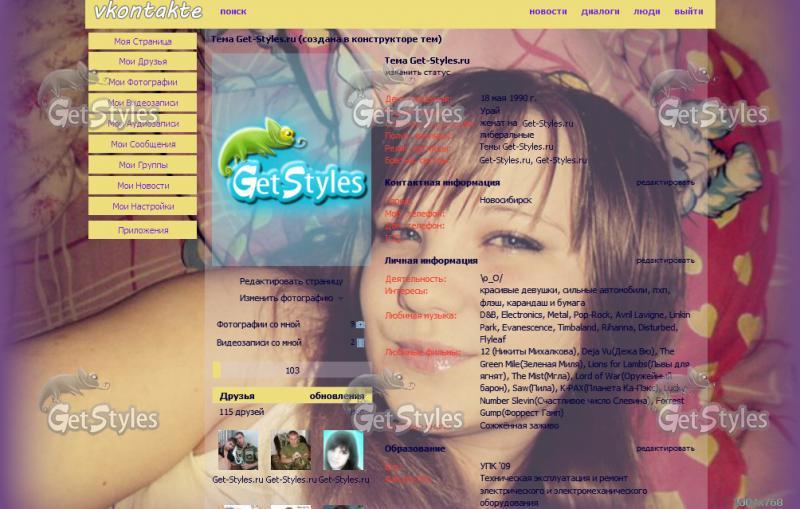Click the camera icon beside Фотографии со мной
Image resolution: width=800 pixels, height=509 pixels.
click(x=361, y=324)
